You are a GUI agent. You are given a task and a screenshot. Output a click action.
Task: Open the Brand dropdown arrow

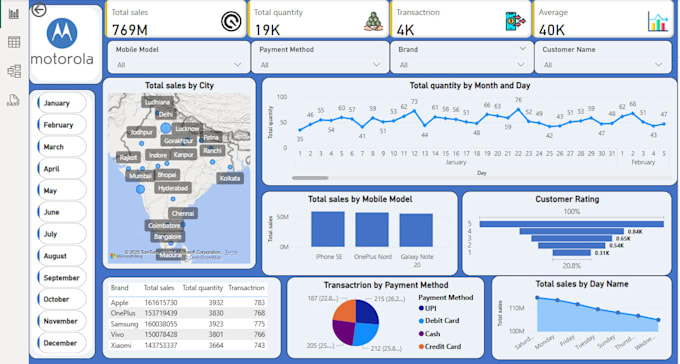(521, 65)
